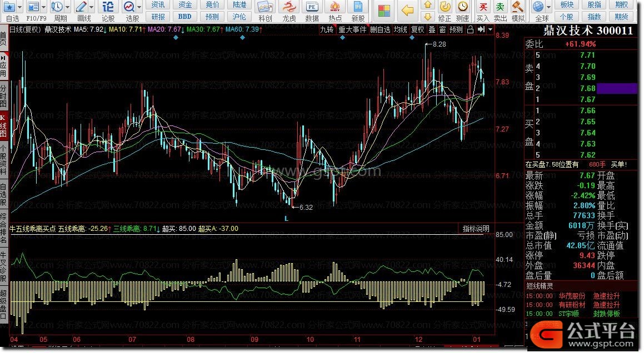Click the 周期 clock period icon
This screenshot has width=644, height=353.
[x=57, y=7]
